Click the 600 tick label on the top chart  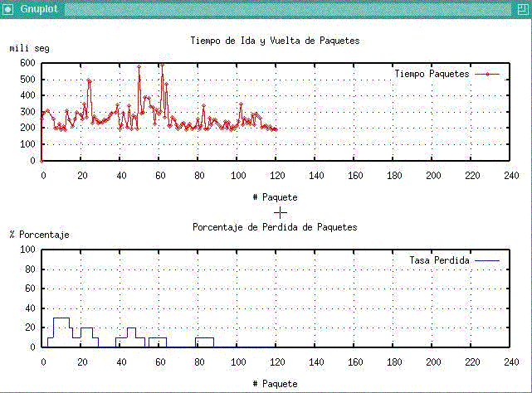[x=28, y=63]
